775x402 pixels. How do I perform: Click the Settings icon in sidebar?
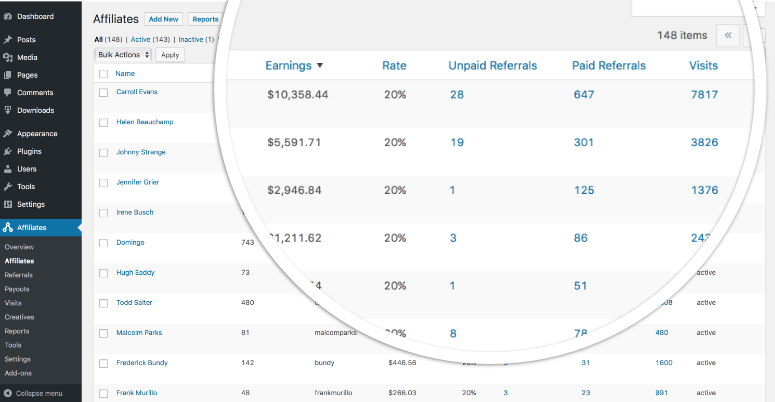[x=8, y=204]
